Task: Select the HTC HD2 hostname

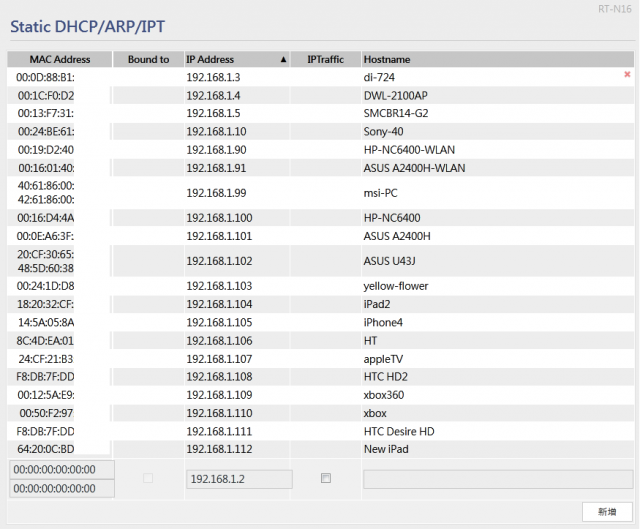Action: pos(386,376)
